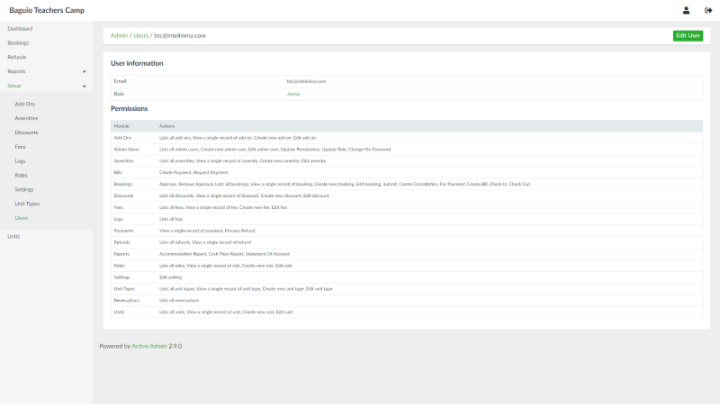Click the user profile icon

tap(686, 10)
